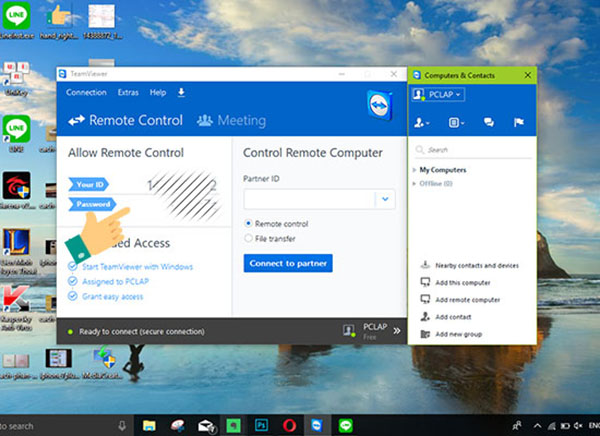This screenshot has width=600, height=436.
Task: Open the top LINE desktop shortcut
Action: [x=16, y=16]
